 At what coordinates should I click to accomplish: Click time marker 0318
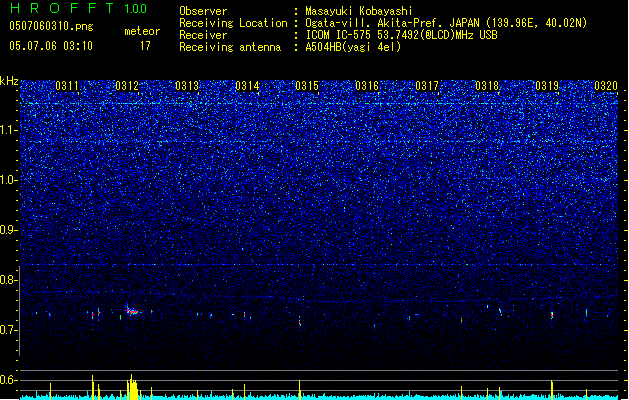coord(487,86)
